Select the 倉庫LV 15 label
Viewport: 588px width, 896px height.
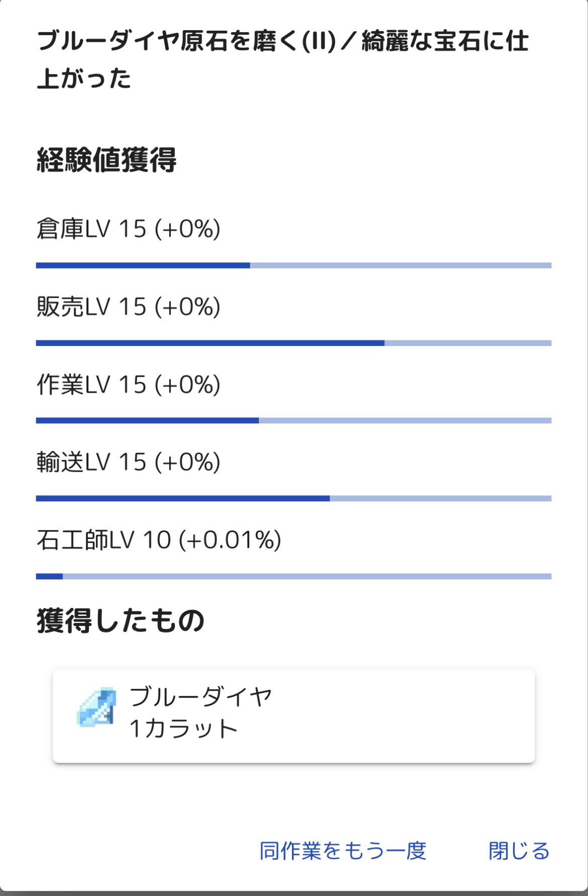click(91, 229)
